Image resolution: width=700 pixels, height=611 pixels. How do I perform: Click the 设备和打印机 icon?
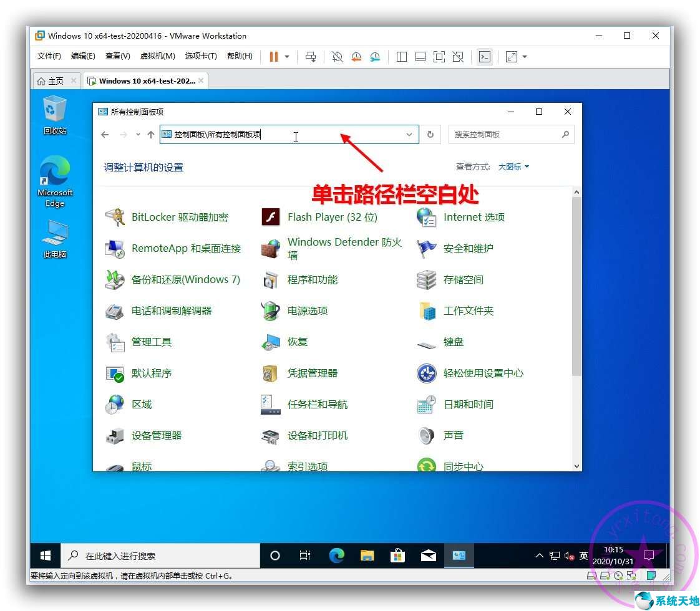click(x=271, y=436)
